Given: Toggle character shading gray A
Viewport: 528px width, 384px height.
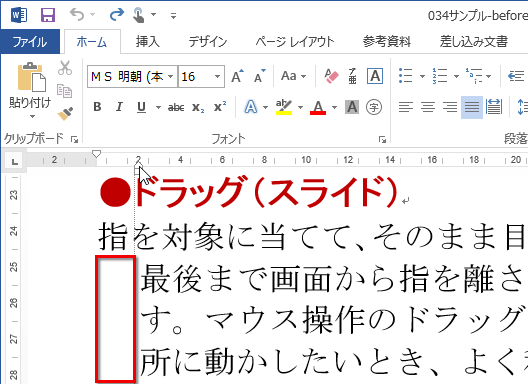Looking at the screenshot, I should click(x=352, y=107).
